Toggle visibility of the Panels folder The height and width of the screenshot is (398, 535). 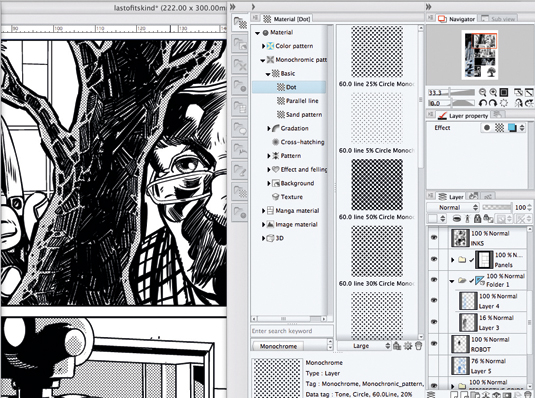pos(434,259)
